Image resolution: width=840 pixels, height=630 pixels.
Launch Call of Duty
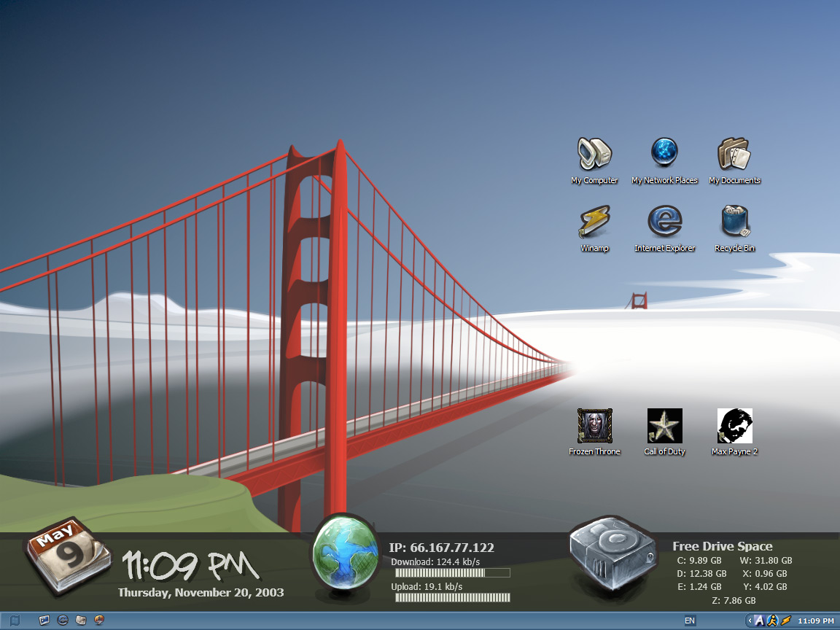(664, 427)
